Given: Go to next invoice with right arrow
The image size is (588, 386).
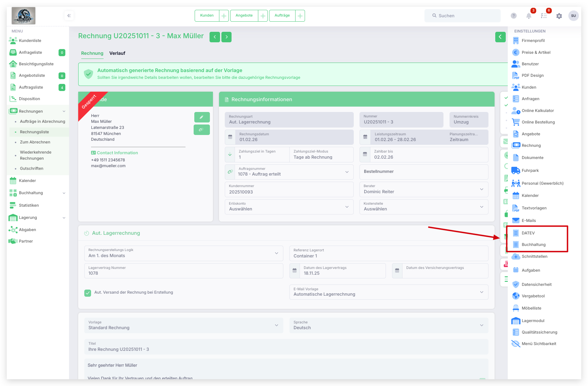Looking at the screenshot, I should (226, 37).
